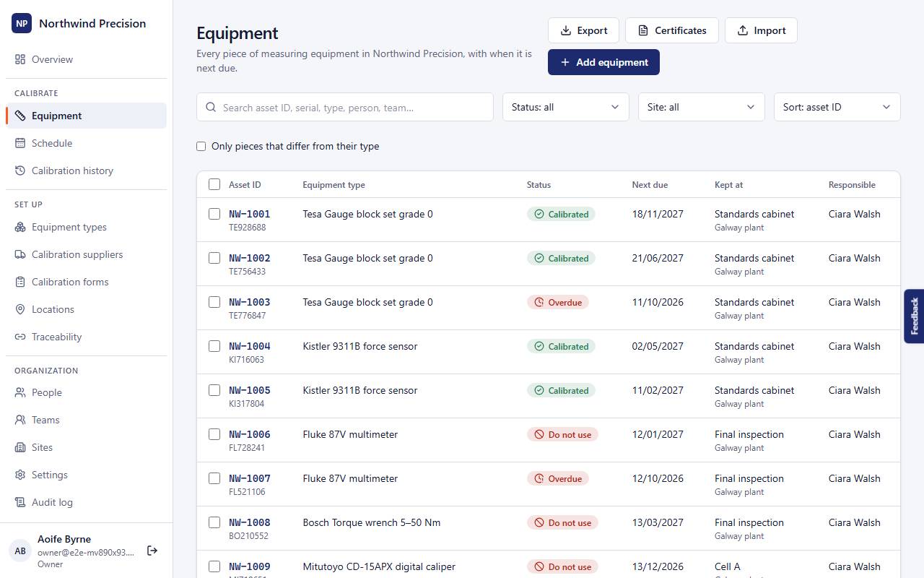The image size is (924, 578).
Task: Click Add equipment
Action: 603,62
